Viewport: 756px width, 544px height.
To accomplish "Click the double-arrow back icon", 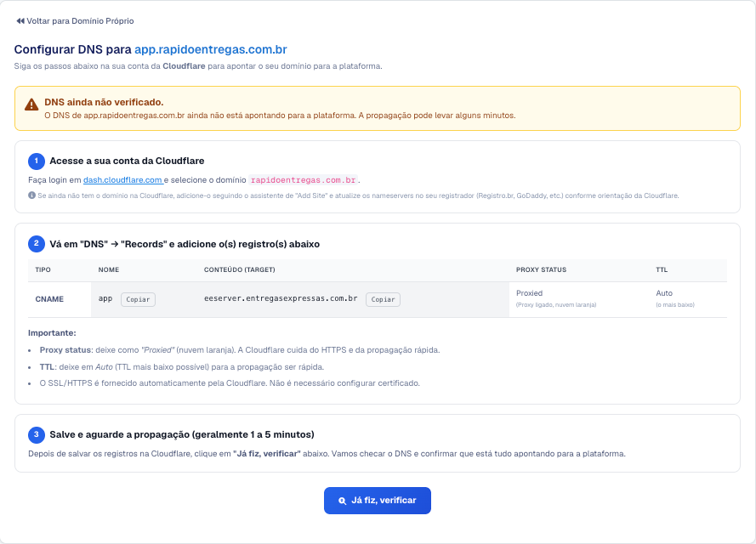I will tap(20, 20).
